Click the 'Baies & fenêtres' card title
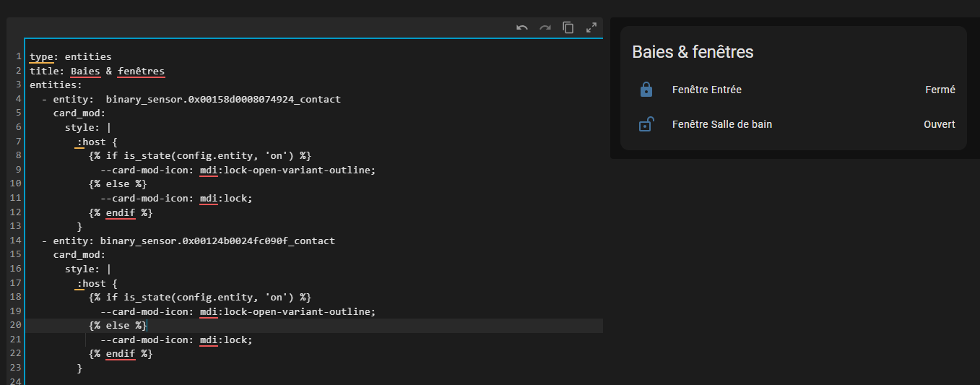The width and height of the screenshot is (980, 385). tap(693, 52)
